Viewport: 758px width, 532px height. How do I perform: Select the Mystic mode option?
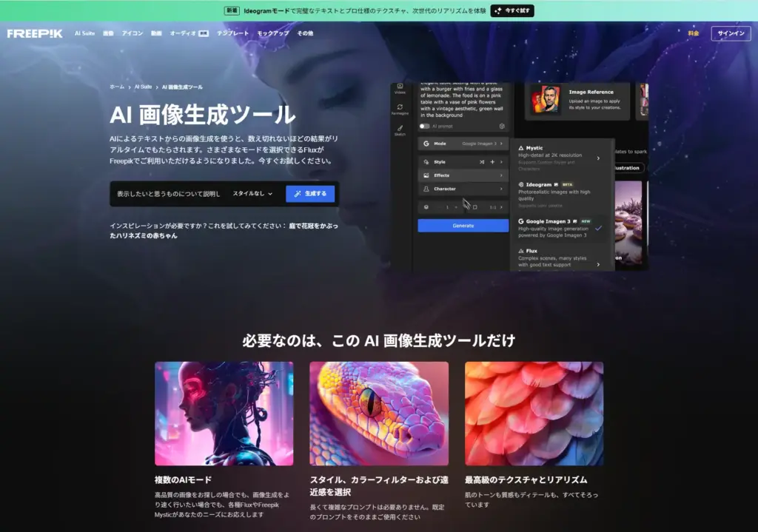click(x=560, y=158)
